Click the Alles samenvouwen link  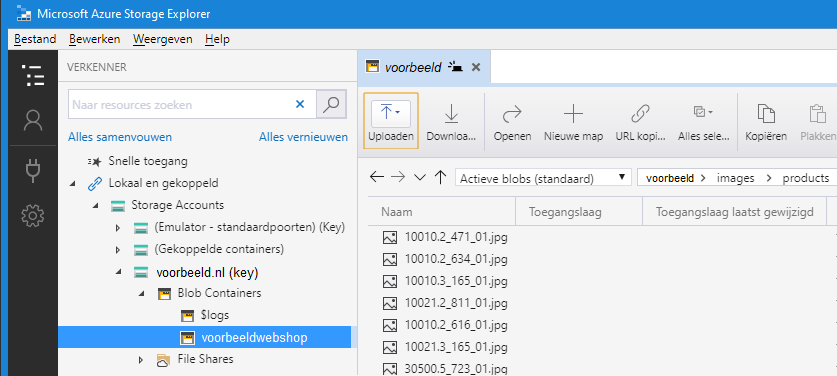click(x=120, y=137)
